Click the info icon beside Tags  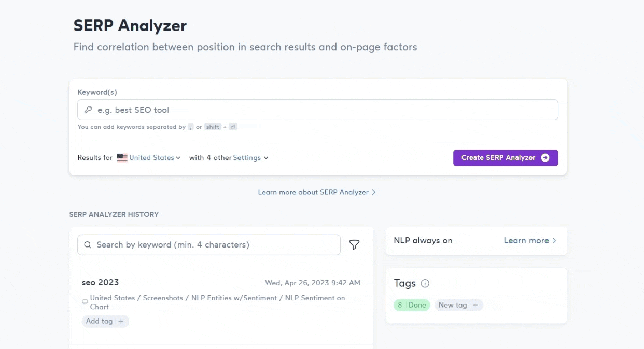pos(425,283)
